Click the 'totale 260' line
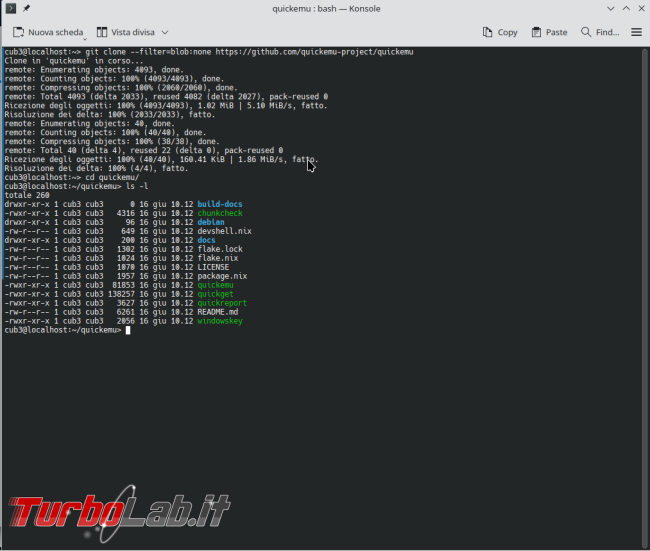 pyautogui.click(x=27, y=195)
